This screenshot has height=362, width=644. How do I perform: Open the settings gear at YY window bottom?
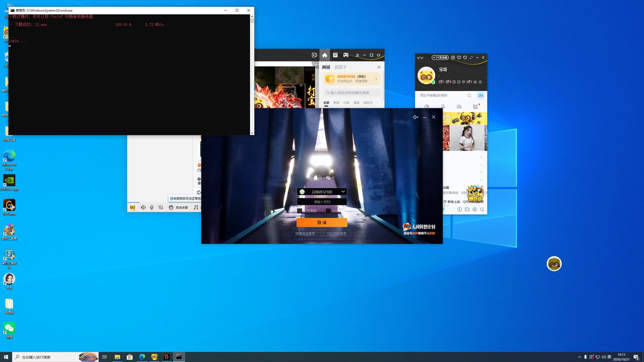pos(474,209)
